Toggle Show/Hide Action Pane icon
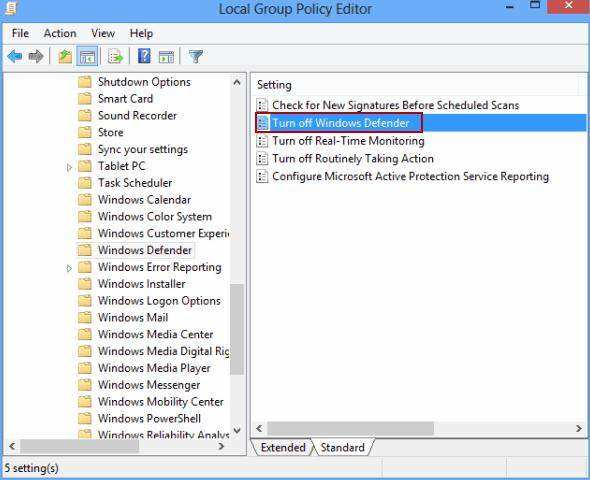 click(x=166, y=57)
